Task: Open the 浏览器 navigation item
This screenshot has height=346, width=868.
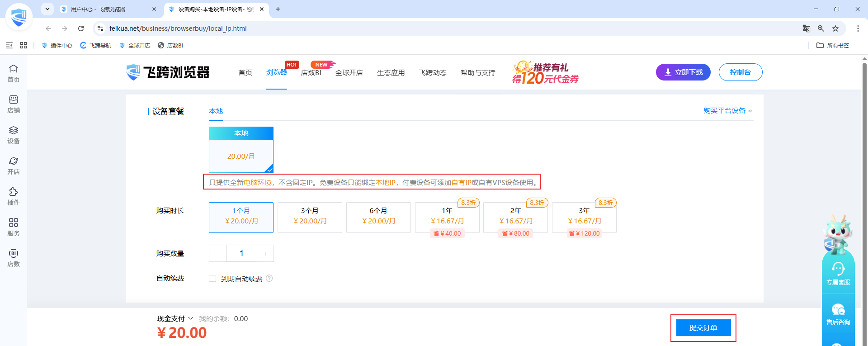Action: 277,72
